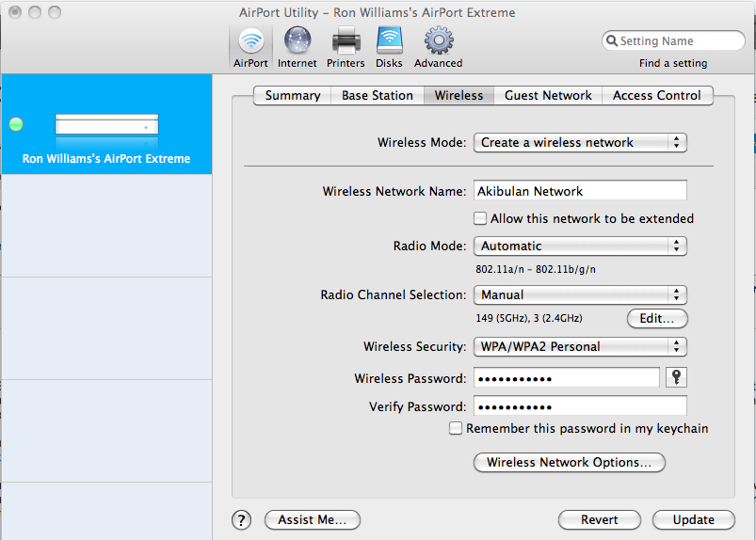Image resolution: width=756 pixels, height=540 pixels.
Task: Close the AirPort Utility window
Action: point(15,12)
